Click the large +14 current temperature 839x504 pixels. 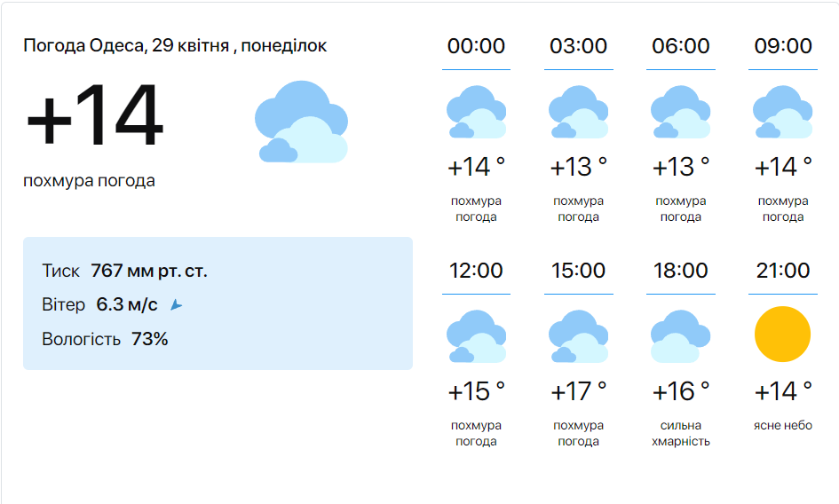tap(94, 116)
